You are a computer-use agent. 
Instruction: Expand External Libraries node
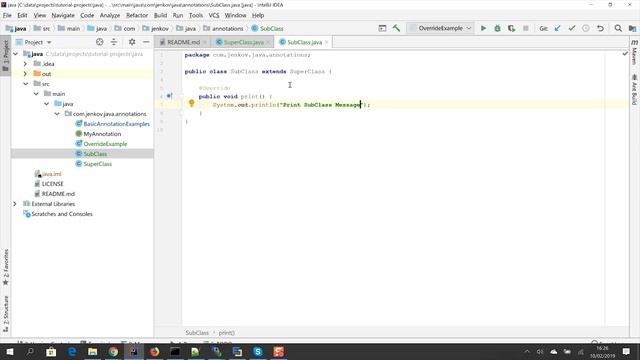15,204
